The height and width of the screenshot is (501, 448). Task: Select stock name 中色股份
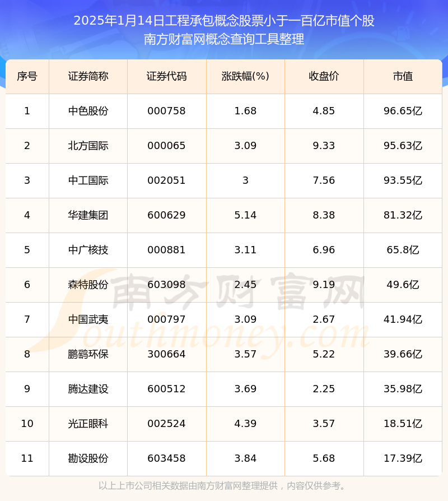[x=88, y=111]
